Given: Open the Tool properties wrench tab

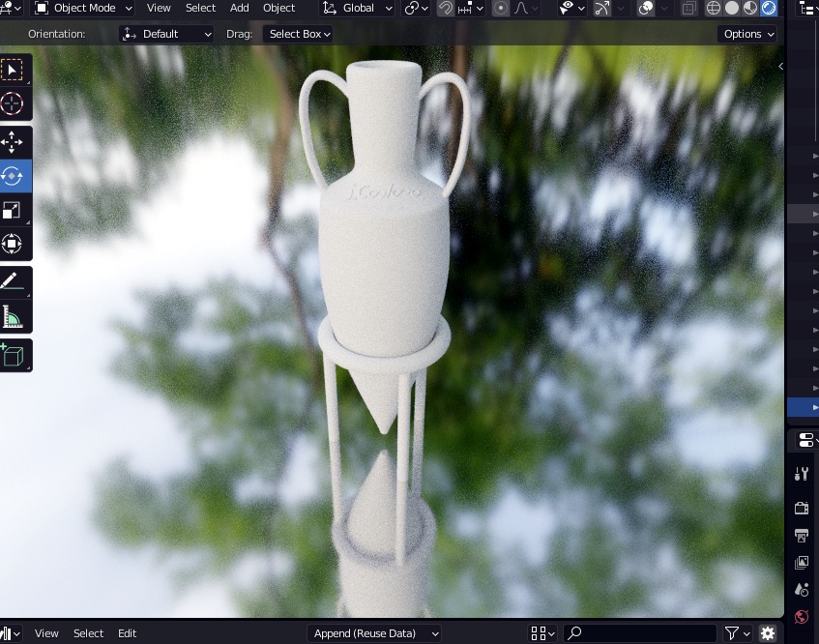Looking at the screenshot, I should [802, 474].
